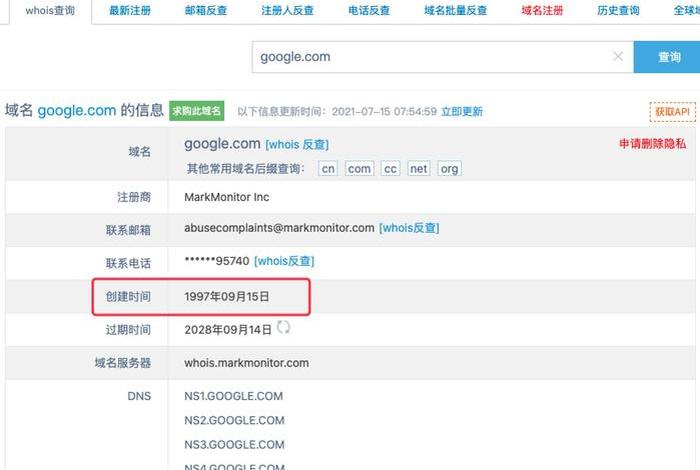Select the 注册人反查 tab

pyautogui.click(x=288, y=11)
